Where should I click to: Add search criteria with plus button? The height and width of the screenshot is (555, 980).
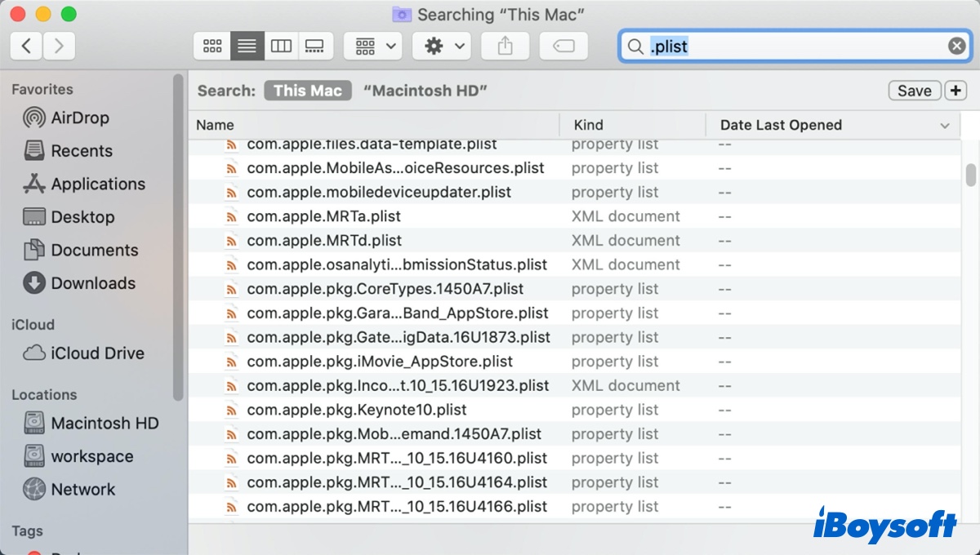click(955, 91)
